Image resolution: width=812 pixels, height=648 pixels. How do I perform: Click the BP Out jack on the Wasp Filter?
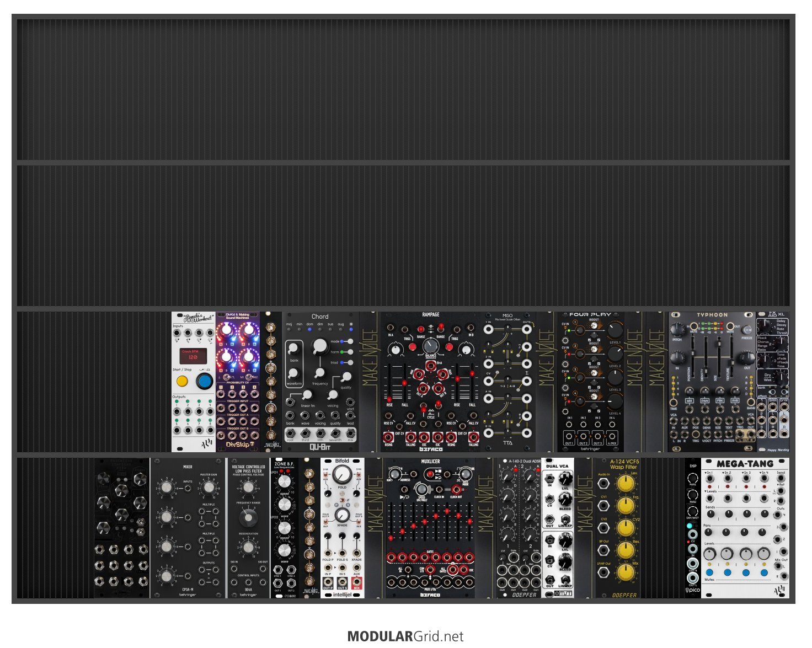tap(603, 550)
